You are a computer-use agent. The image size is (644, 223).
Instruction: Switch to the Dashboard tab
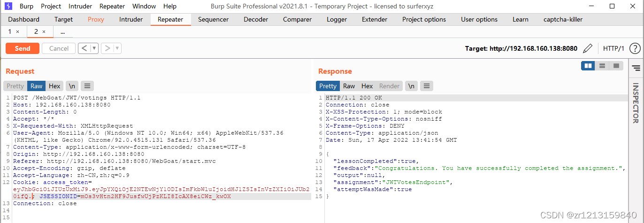pyautogui.click(x=24, y=19)
